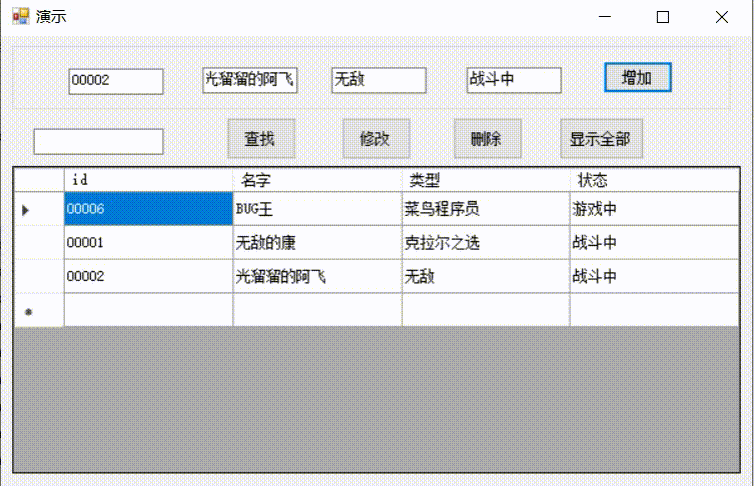Click the empty 类型 cell in new row

pyautogui.click(x=486, y=310)
